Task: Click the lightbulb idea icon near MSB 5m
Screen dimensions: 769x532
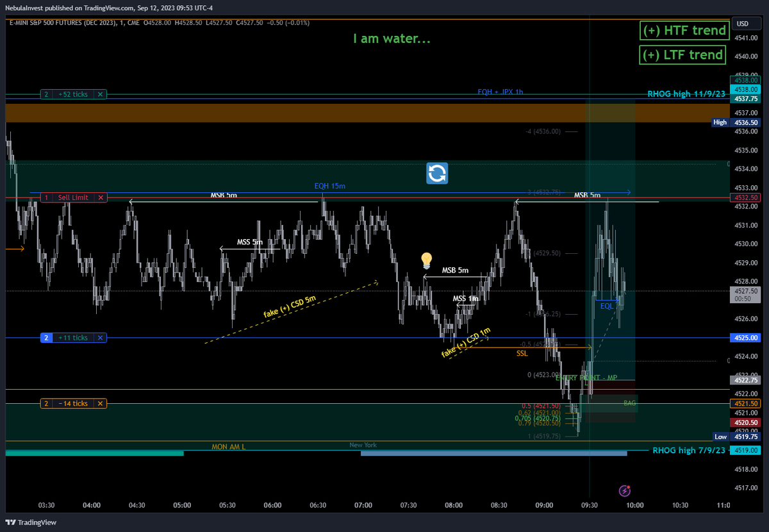Action: pos(426,260)
